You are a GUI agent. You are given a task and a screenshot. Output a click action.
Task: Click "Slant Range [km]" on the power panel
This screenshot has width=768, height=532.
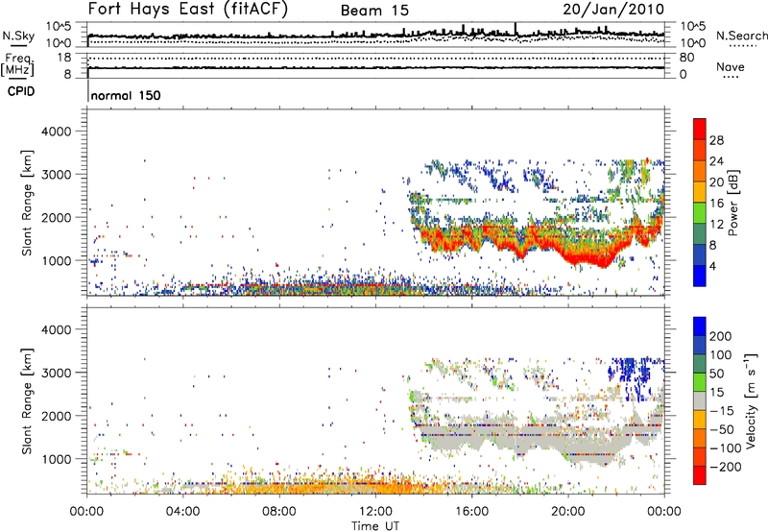click(x=27, y=203)
